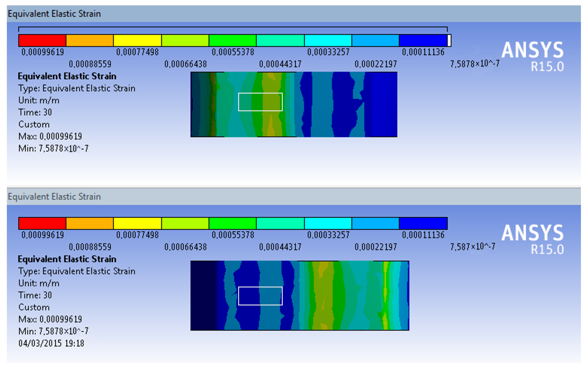Select legend value 0,00077498 in the upper panel

[137, 52]
